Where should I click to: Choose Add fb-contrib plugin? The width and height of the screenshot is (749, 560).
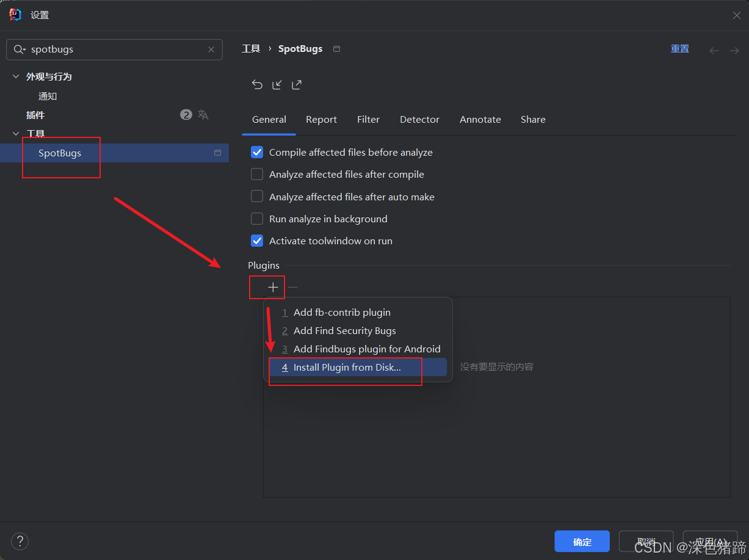coord(358,312)
